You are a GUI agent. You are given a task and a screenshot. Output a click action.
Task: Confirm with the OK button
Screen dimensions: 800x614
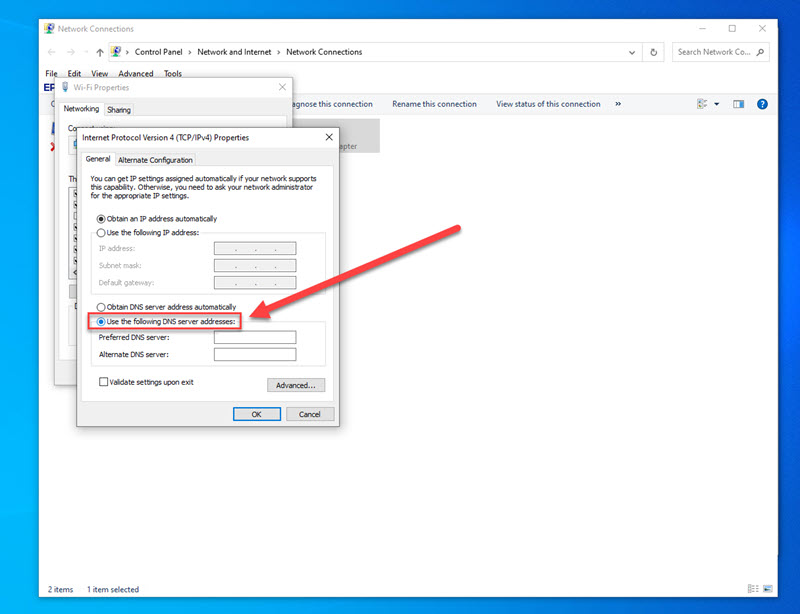point(257,414)
